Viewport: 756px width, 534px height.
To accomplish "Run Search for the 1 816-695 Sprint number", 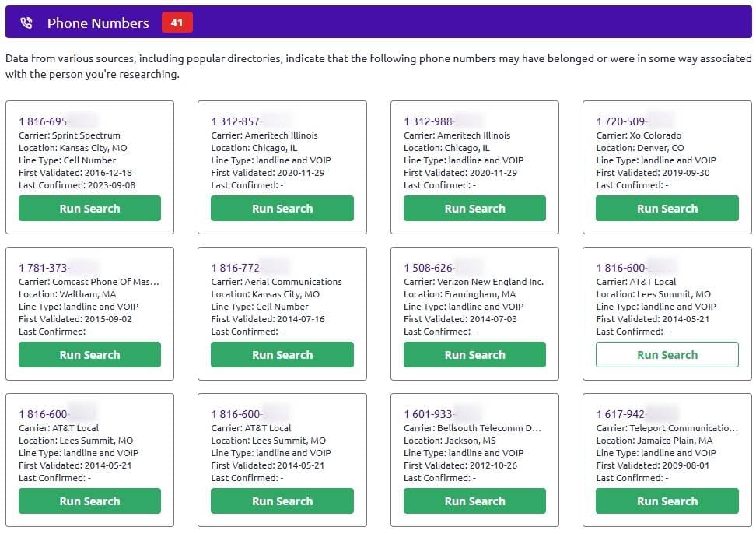I will click(x=89, y=209).
